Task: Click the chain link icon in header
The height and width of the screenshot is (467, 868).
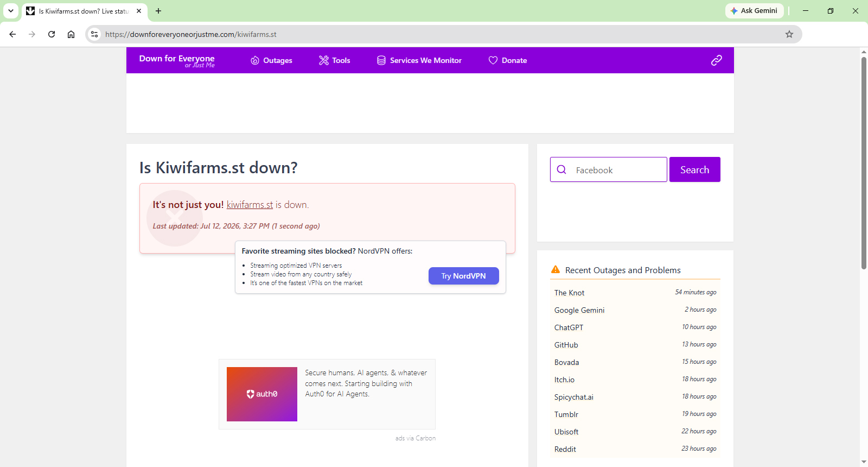Action: (x=717, y=60)
